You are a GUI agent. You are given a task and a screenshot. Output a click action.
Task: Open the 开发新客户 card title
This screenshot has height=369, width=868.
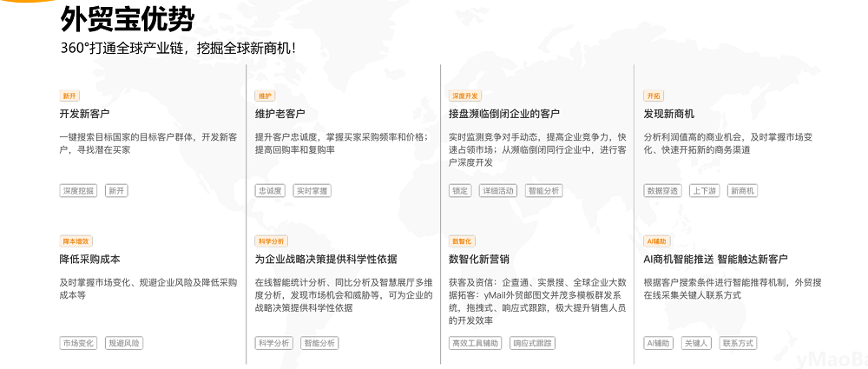[84, 114]
